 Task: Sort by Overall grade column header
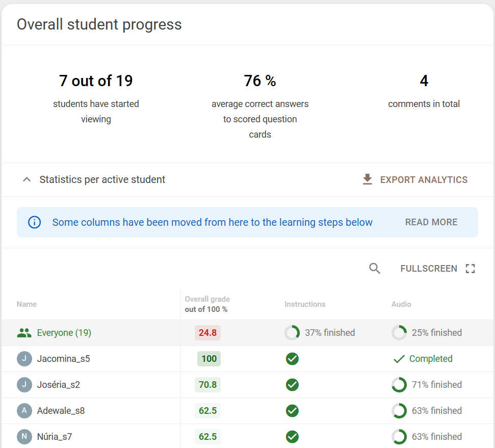207,304
